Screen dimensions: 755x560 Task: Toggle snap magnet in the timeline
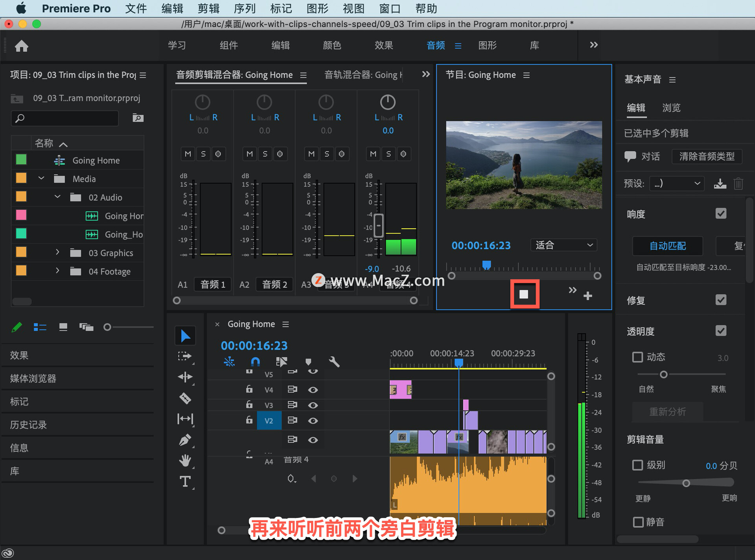pos(255,362)
